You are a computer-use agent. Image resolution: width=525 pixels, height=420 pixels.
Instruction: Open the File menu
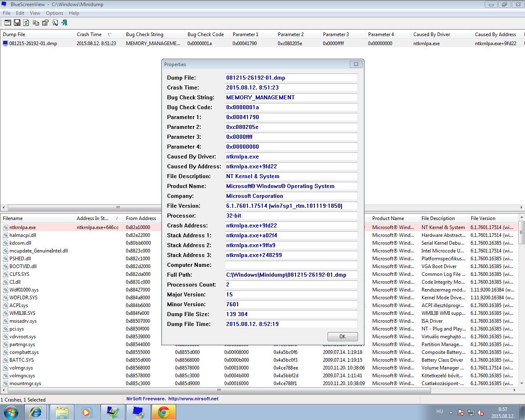click(7, 13)
